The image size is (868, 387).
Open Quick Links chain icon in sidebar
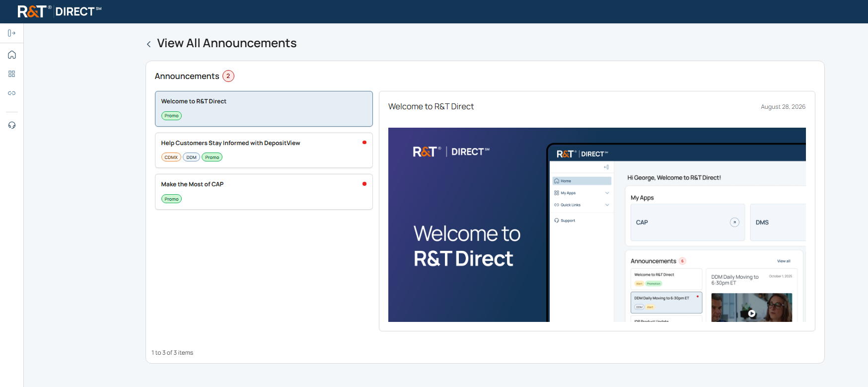tap(12, 93)
